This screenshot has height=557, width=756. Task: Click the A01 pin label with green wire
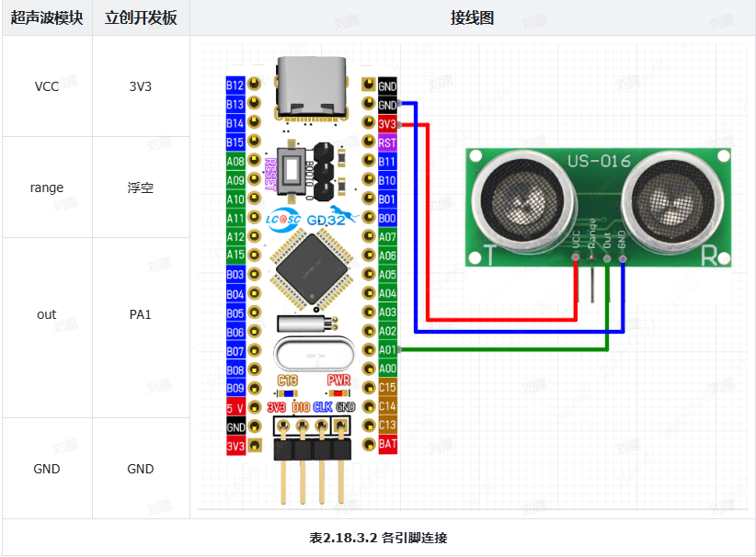[x=387, y=350]
